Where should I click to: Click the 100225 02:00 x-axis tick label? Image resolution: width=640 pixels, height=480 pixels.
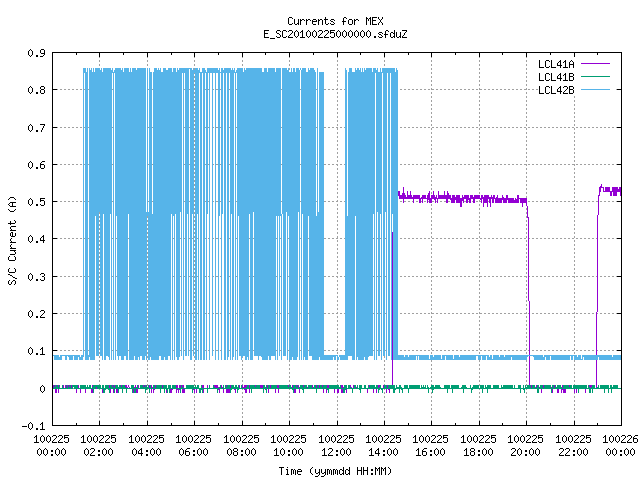point(98,445)
